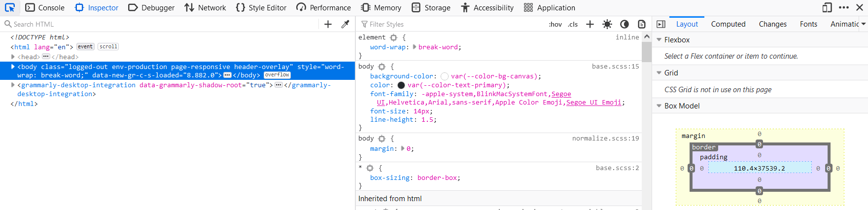Show remaining sidebar tabs dropdown arrow
Viewport: 868px width, 210px height.
point(863,24)
